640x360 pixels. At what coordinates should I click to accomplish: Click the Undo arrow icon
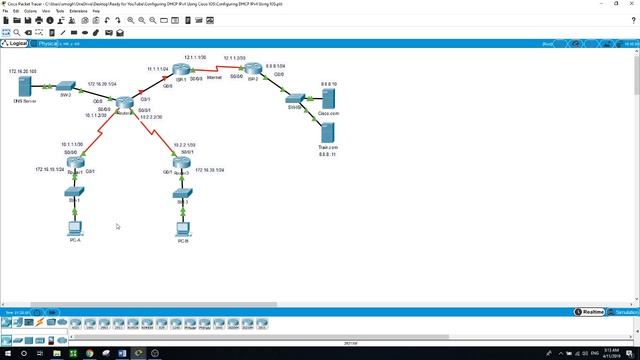(107, 20)
